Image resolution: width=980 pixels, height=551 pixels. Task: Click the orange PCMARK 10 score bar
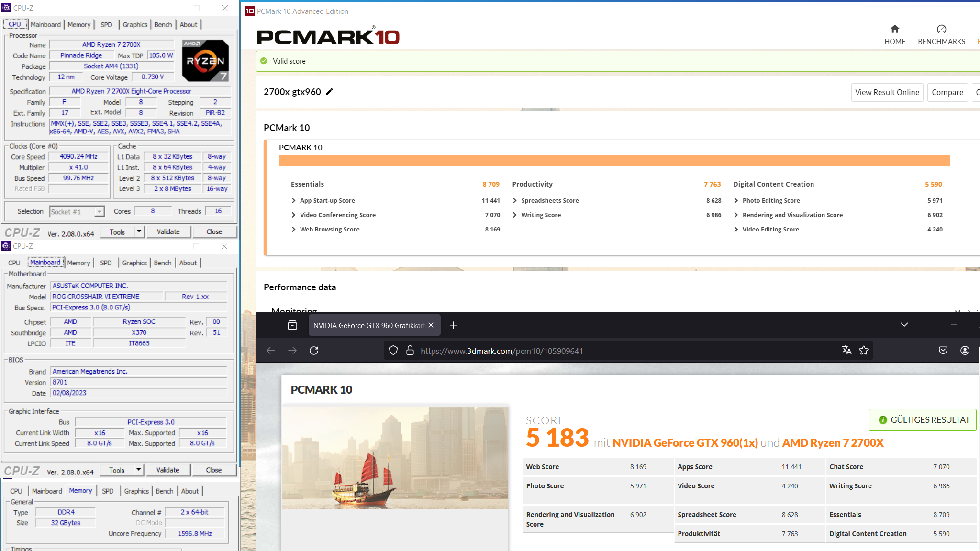[614, 161]
